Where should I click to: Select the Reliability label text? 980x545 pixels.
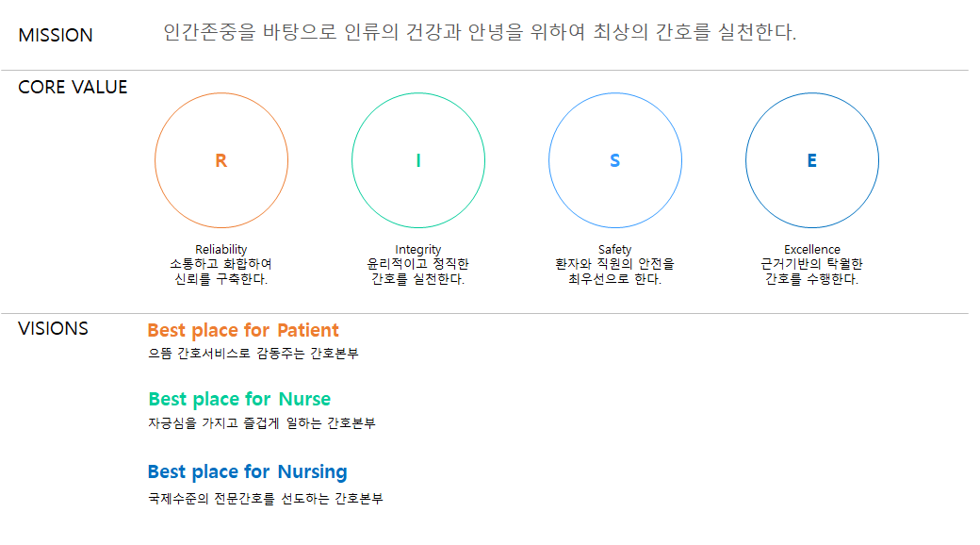tap(221, 249)
